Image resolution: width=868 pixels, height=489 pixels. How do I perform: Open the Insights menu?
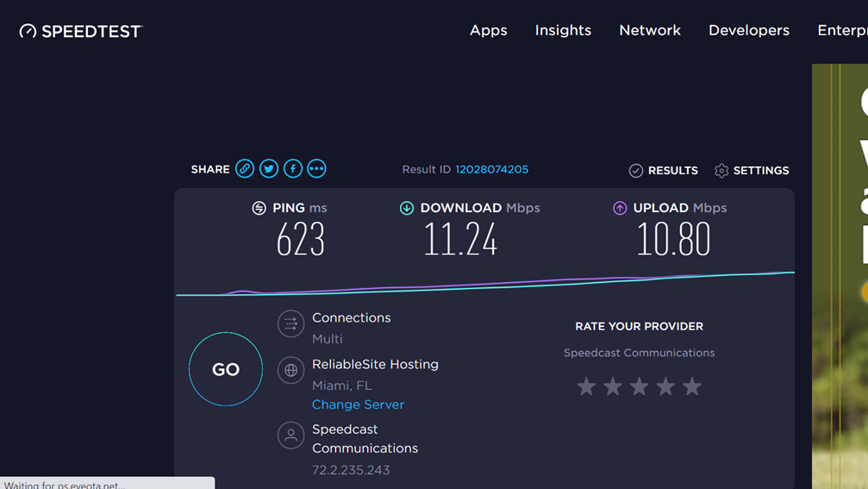tap(563, 30)
